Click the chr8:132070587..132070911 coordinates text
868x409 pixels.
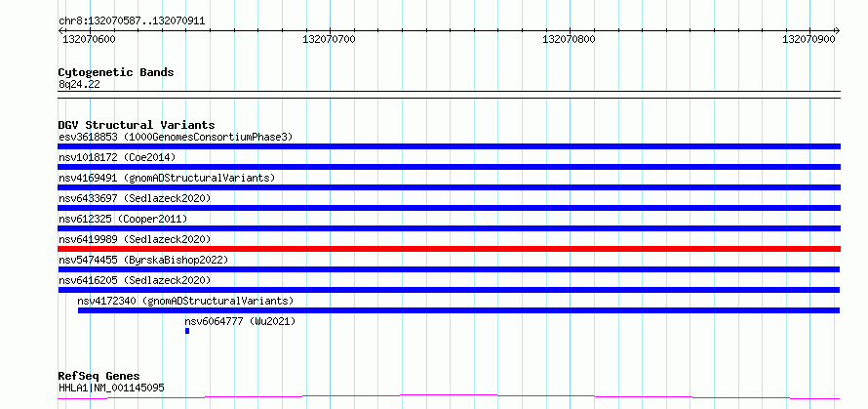132,21
